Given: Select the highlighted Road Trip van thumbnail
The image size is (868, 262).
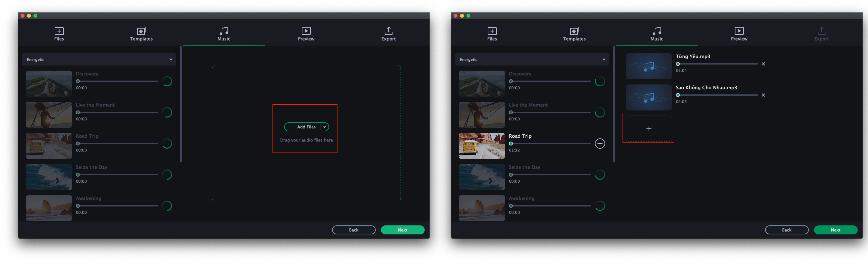Looking at the screenshot, I should coord(482,146).
